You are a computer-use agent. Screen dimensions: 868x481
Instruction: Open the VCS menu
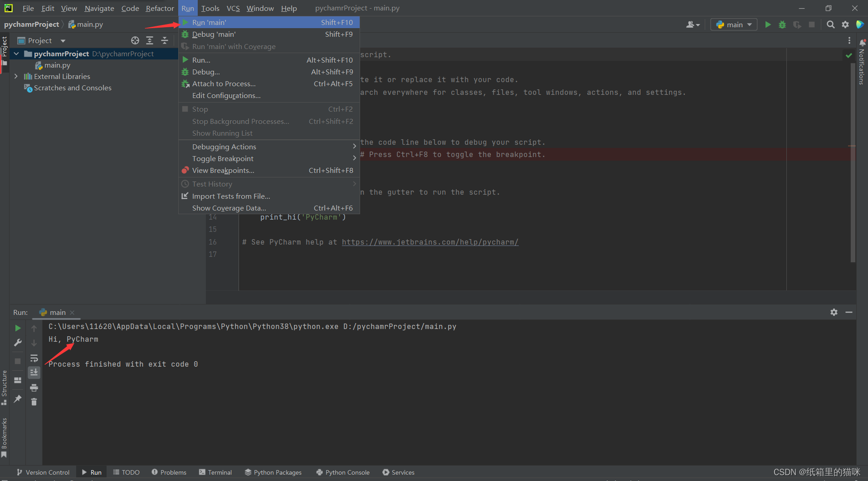click(233, 8)
